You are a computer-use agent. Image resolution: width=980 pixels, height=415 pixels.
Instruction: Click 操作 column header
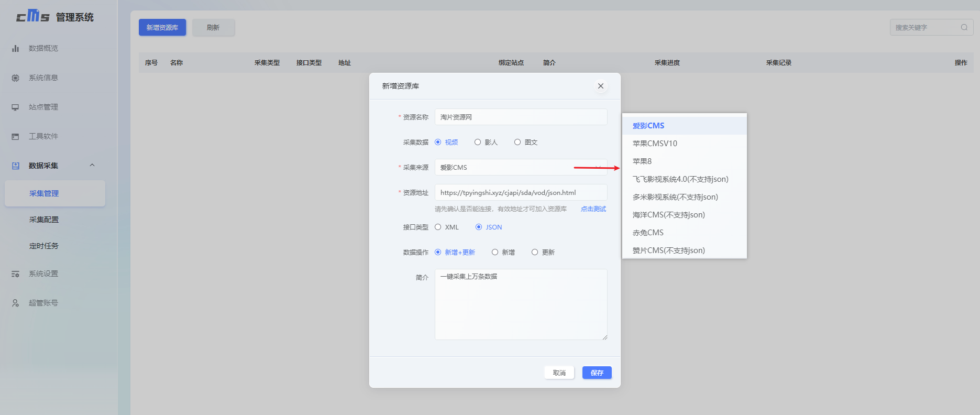pos(961,63)
